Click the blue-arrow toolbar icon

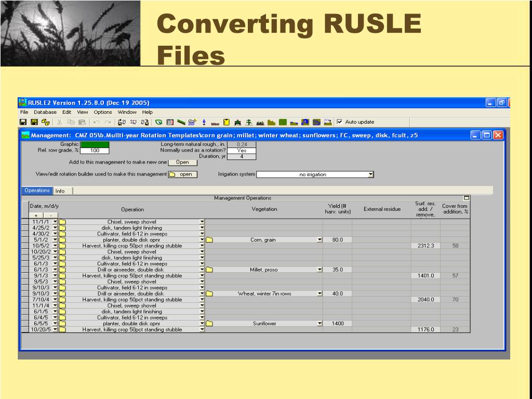coord(305,122)
